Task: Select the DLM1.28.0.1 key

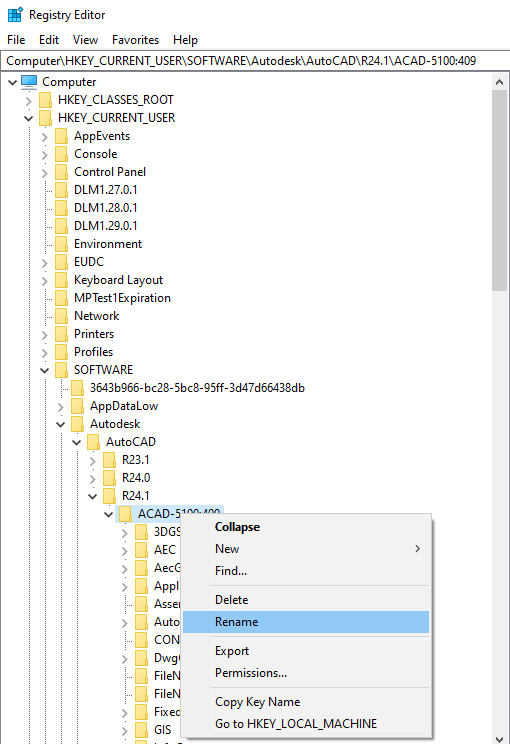Action: pyautogui.click(x=105, y=208)
